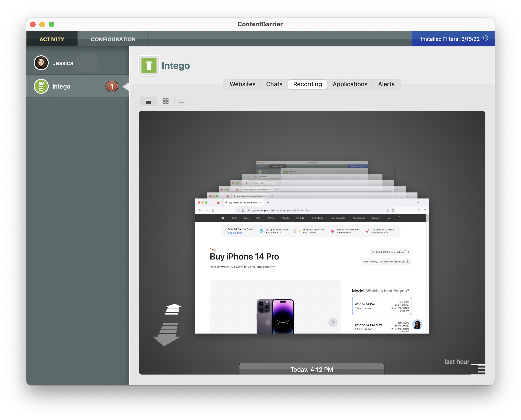Open the Installed Filters: 3/15/22 banner

click(x=453, y=39)
